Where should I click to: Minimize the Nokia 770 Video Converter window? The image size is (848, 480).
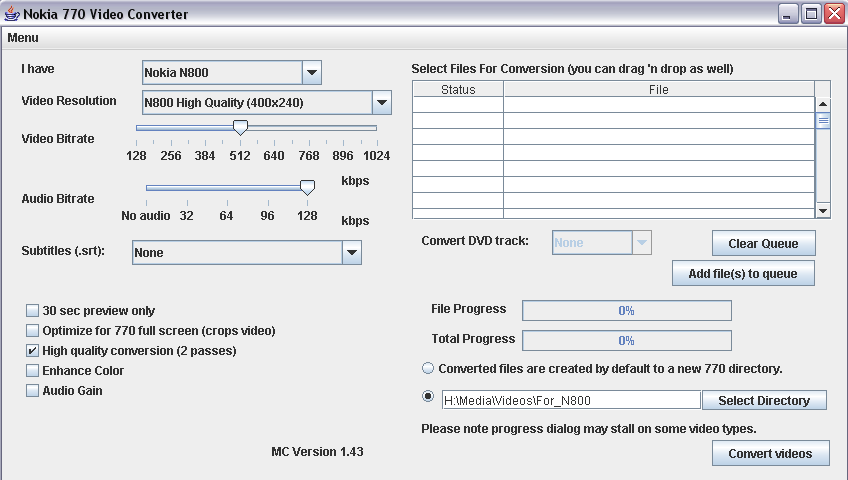(788, 14)
